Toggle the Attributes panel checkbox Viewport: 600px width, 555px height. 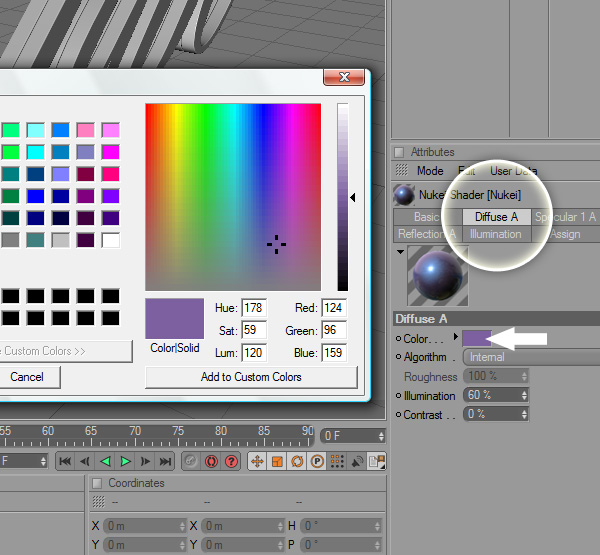click(x=399, y=152)
